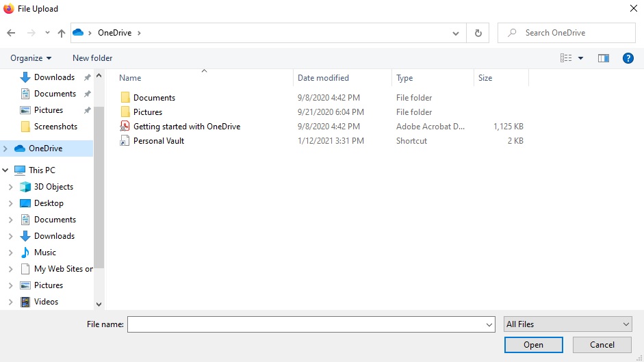Click the Cancel button
644x362 pixels.
pyautogui.click(x=602, y=345)
